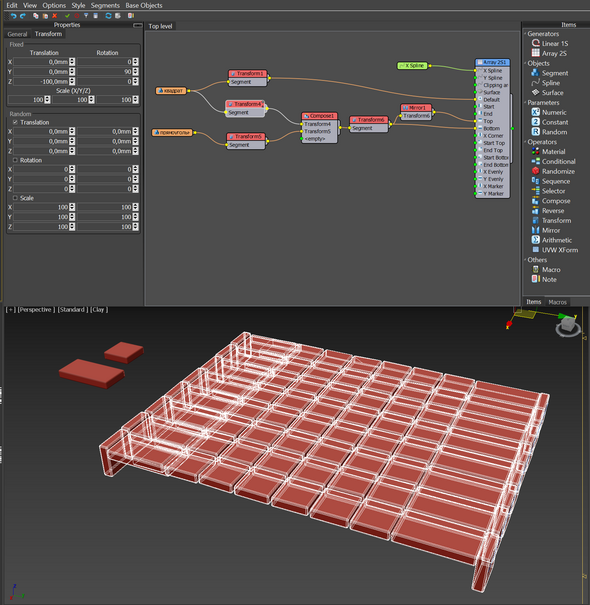Pick the Segment object item
Viewport: 590px width, 605px height.
[550, 73]
